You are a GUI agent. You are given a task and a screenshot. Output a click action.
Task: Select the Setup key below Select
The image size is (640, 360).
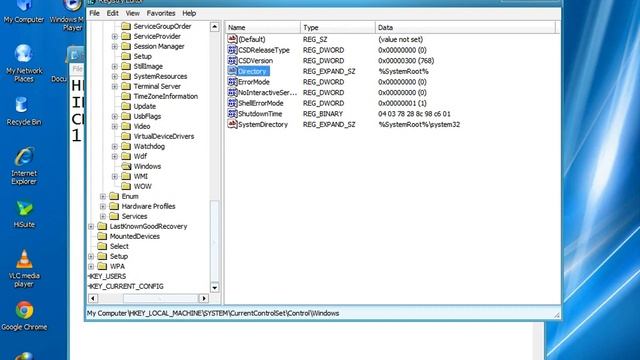coord(119,257)
